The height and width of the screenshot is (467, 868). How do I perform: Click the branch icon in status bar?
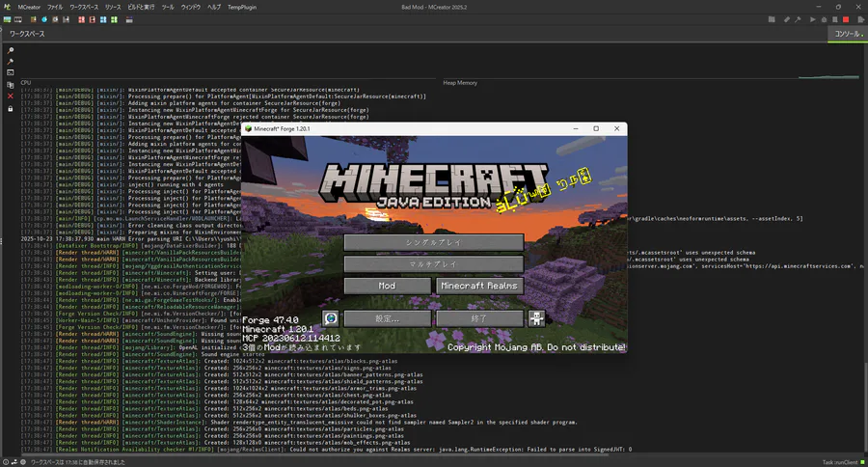pos(14,462)
